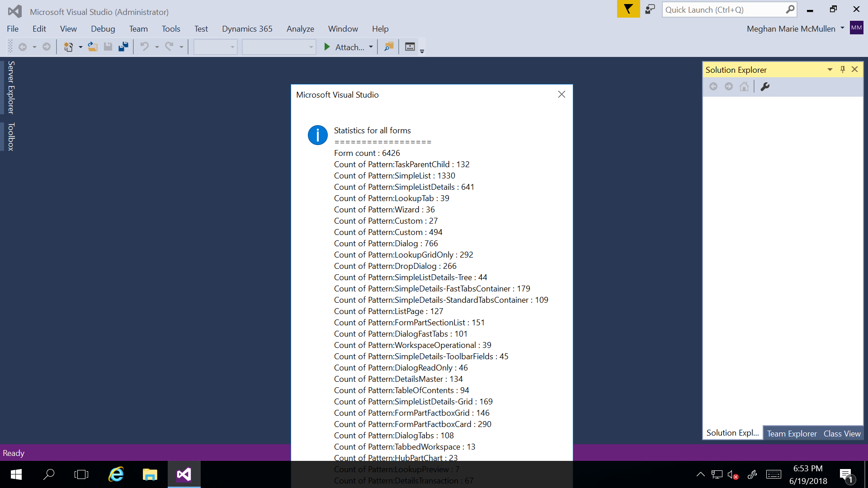Open the Toolbox side tab

[x=11, y=136]
